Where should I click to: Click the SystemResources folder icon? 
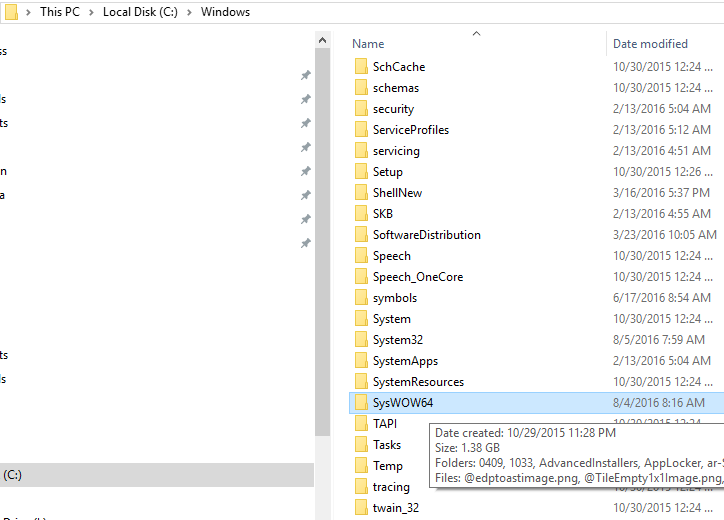point(362,381)
